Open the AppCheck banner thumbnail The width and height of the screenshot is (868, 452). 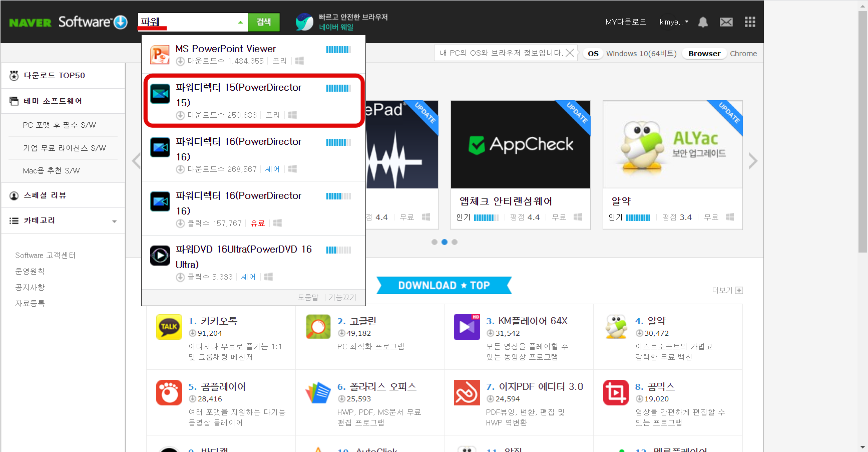[521, 144]
